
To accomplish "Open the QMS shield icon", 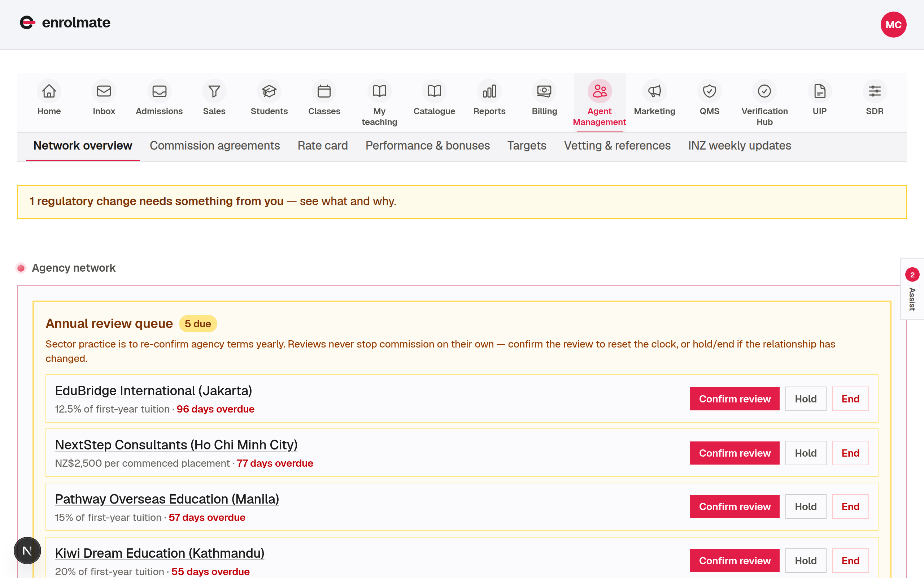I will (709, 91).
